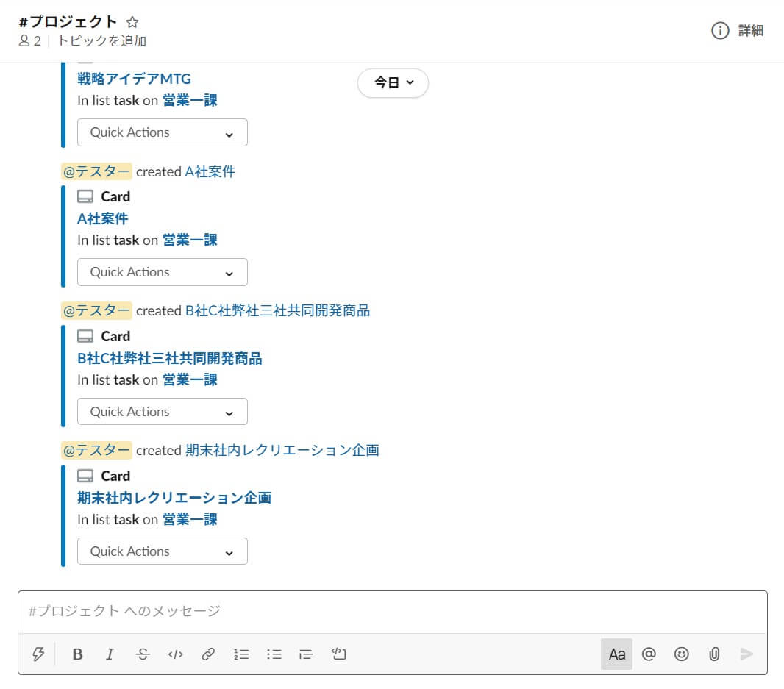Toggle bold formatting in message composer
The height and width of the screenshot is (689, 784).
pos(77,654)
